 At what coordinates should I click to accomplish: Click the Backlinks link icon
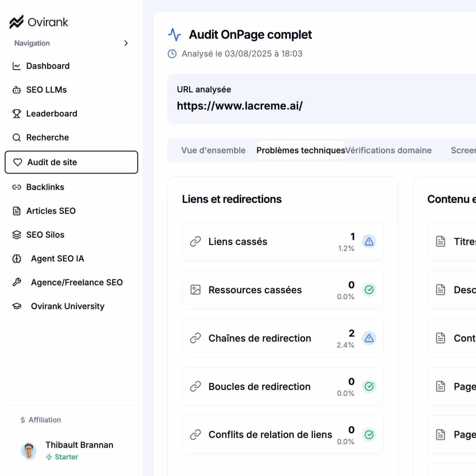(x=17, y=187)
